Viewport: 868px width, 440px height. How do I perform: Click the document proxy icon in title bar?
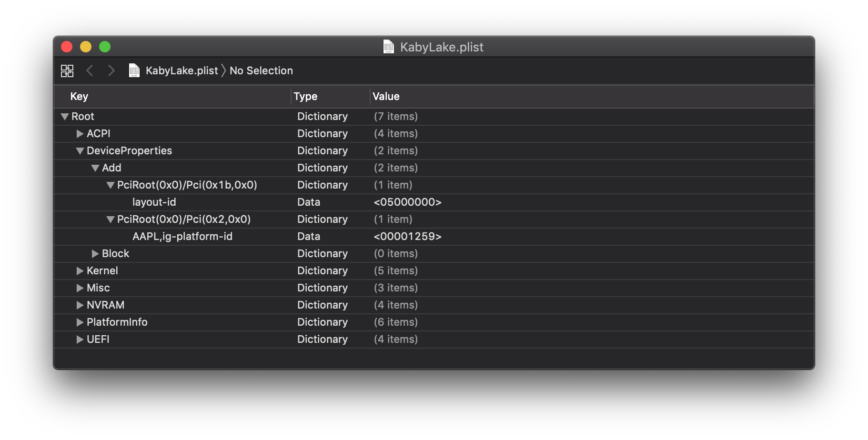point(388,47)
